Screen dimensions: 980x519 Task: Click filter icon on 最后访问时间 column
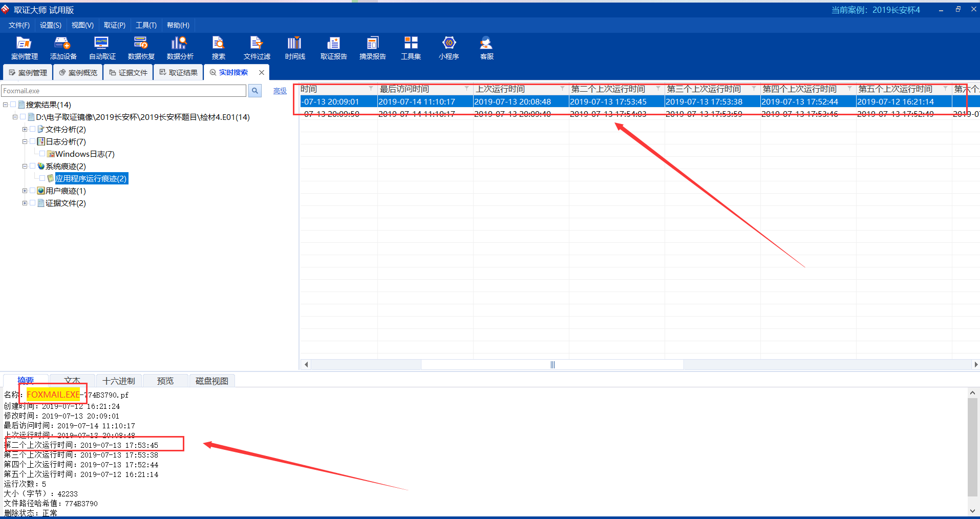tap(466, 89)
